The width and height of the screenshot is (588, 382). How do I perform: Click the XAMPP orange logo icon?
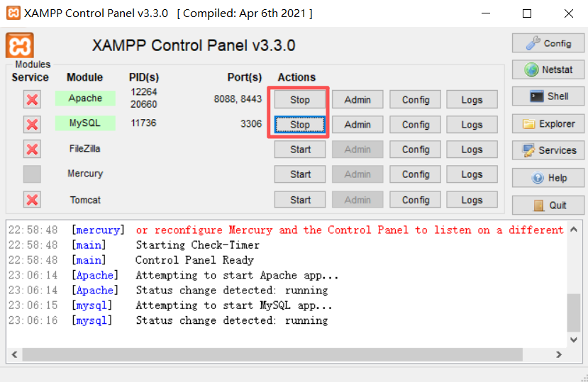tap(20, 45)
